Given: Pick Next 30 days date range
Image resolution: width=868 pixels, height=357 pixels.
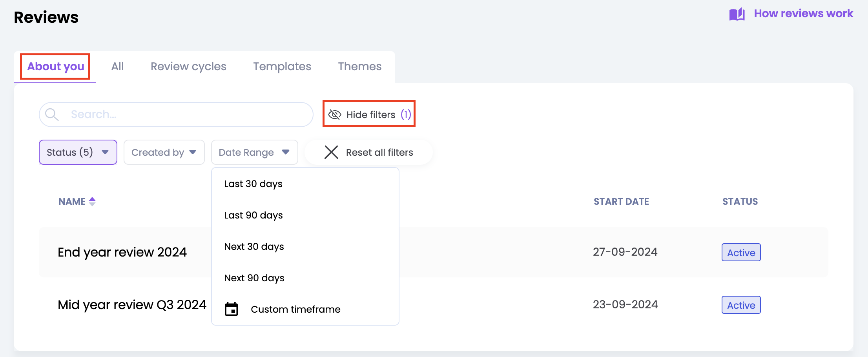Looking at the screenshot, I should 254,246.
